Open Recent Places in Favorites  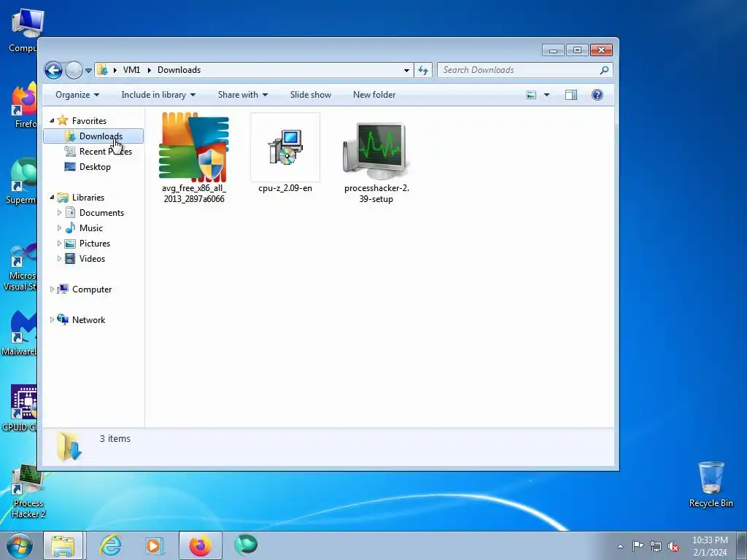105,152
